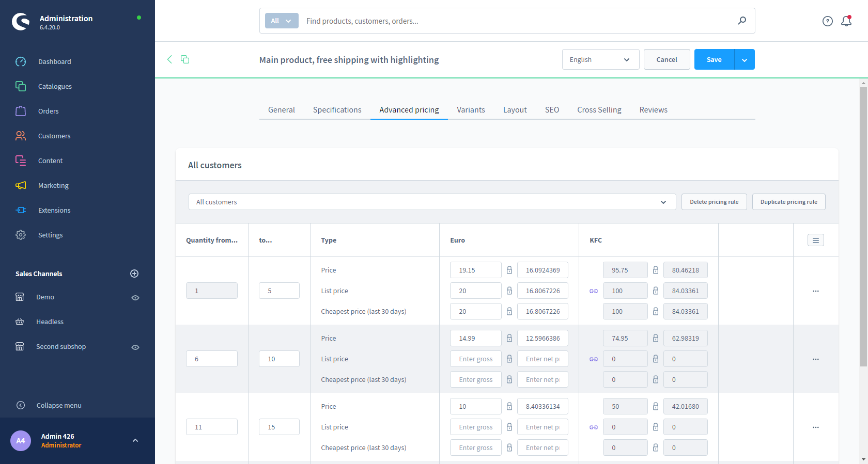Switch to the SEO tab

pos(552,110)
